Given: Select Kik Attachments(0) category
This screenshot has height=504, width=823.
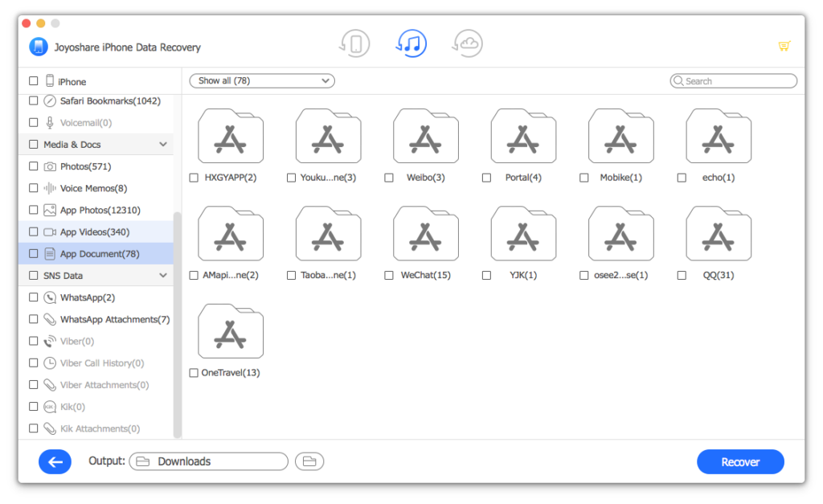Looking at the screenshot, I should [x=96, y=428].
